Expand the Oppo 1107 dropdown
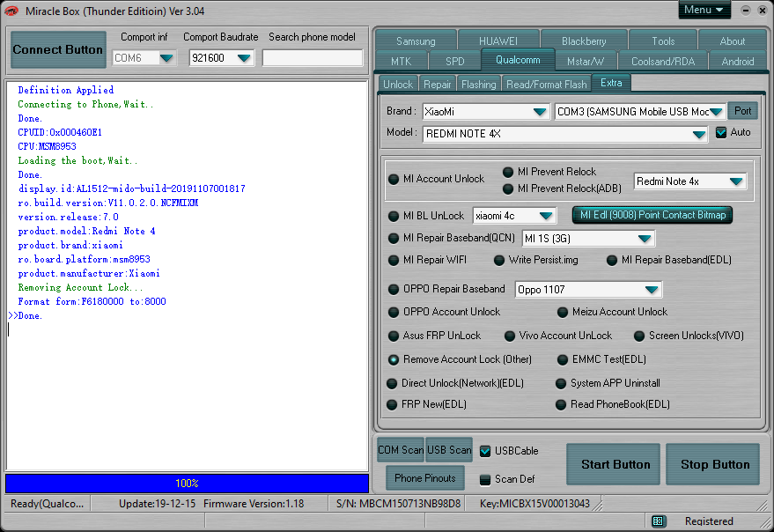774x532 pixels. 652,290
